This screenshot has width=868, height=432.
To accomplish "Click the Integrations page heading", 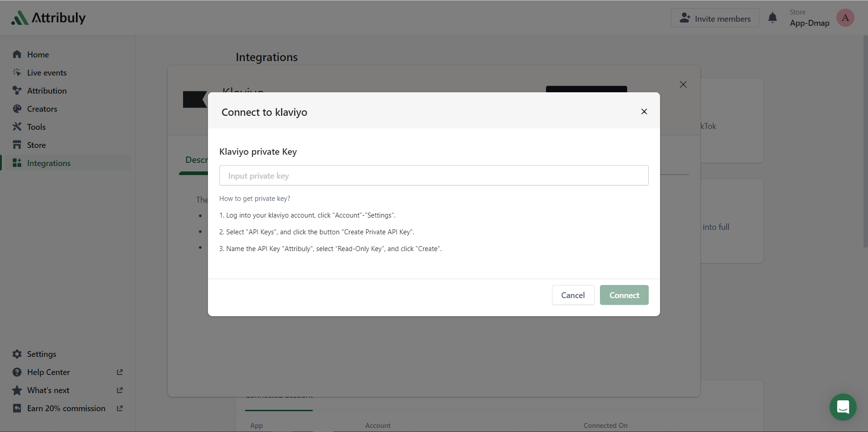I will (267, 57).
